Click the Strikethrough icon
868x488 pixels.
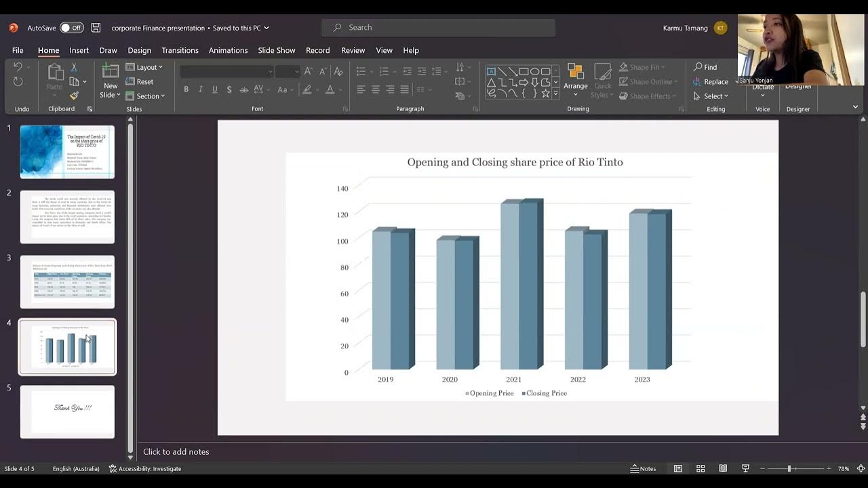click(243, 89)
